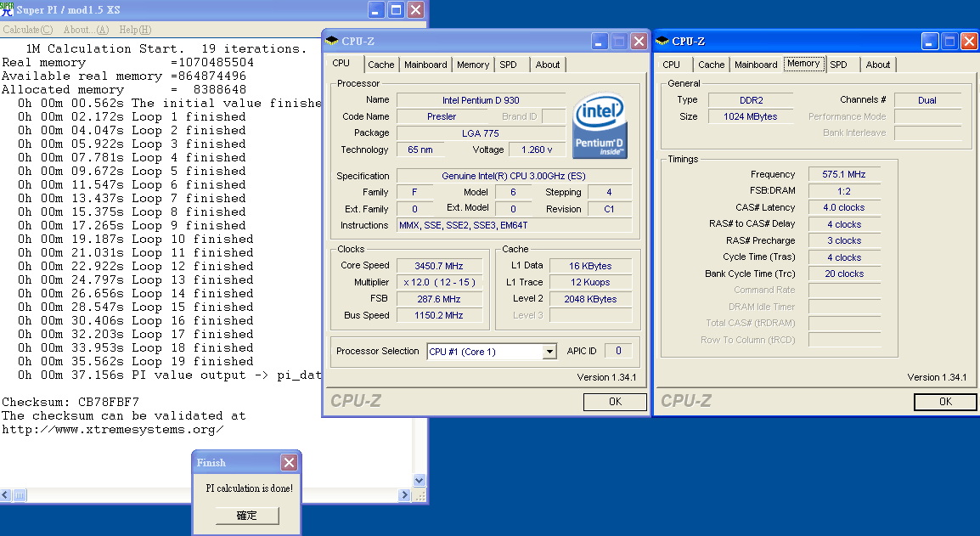Minimize the Super PI window

(376, 9)
